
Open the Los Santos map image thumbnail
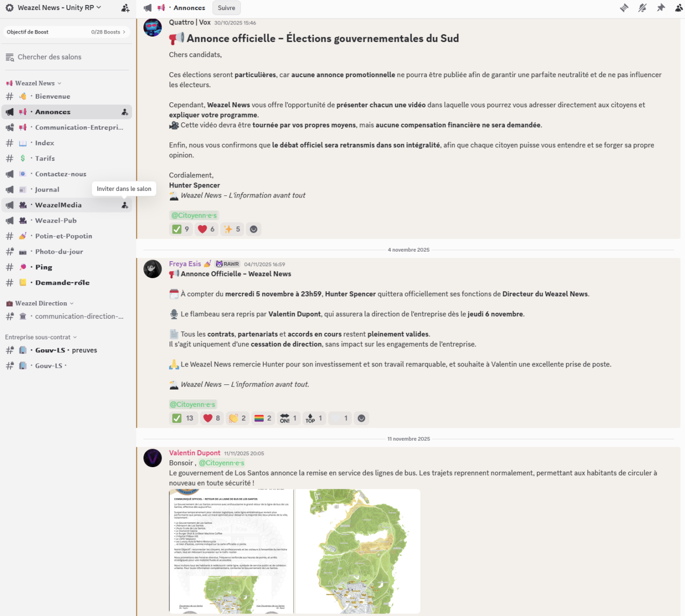point(358,551)
